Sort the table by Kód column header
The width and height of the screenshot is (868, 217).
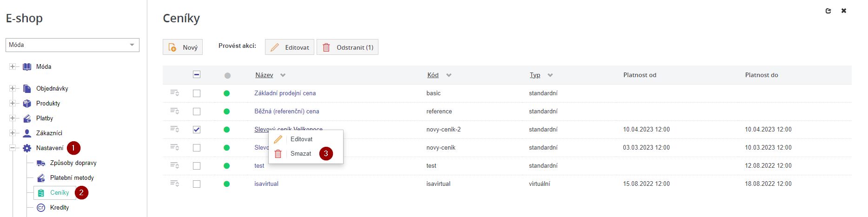click(433, 75)
